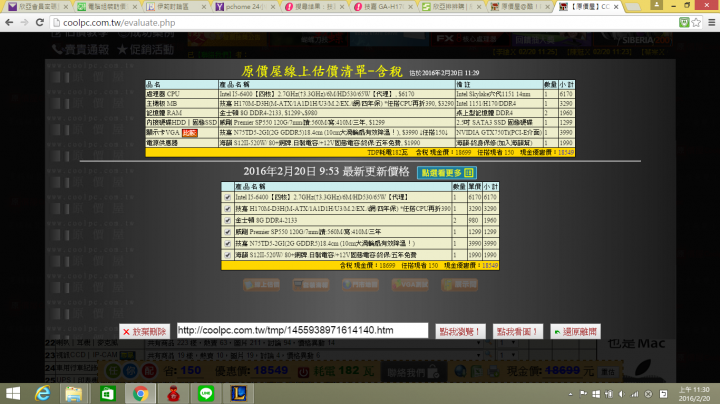Uncheck the H170M-D3H motherboard row checkbox

click(x=227, y=208)
